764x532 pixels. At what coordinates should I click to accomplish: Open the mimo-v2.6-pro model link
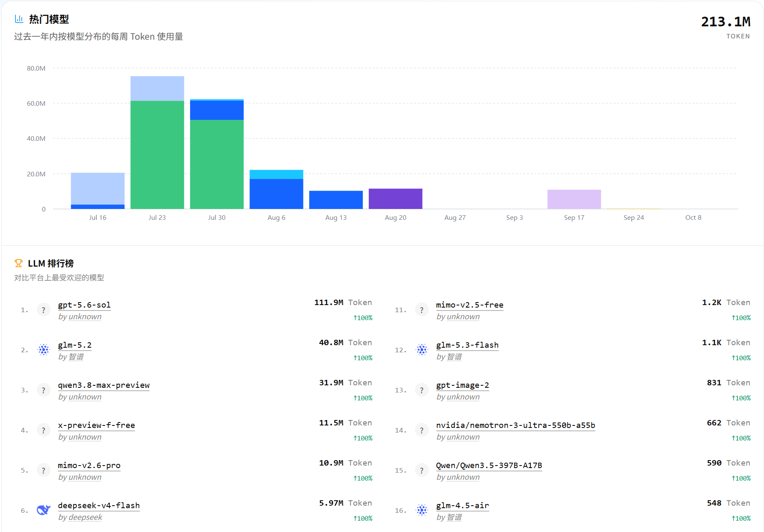coord(89,465)
